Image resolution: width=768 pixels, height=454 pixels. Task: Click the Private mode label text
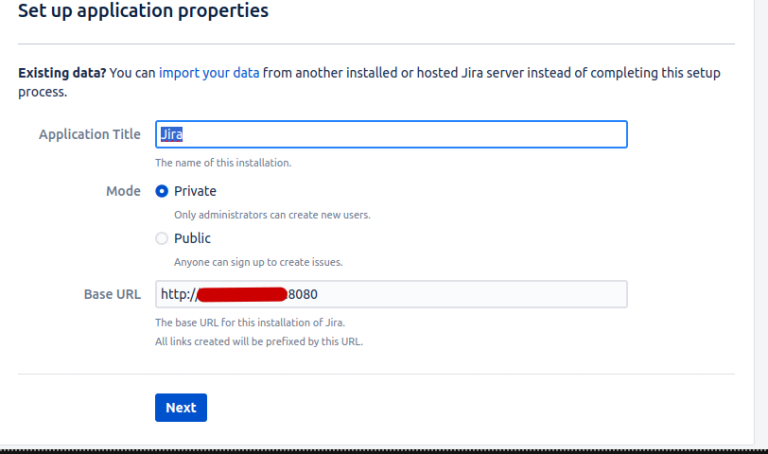point(195,191)
